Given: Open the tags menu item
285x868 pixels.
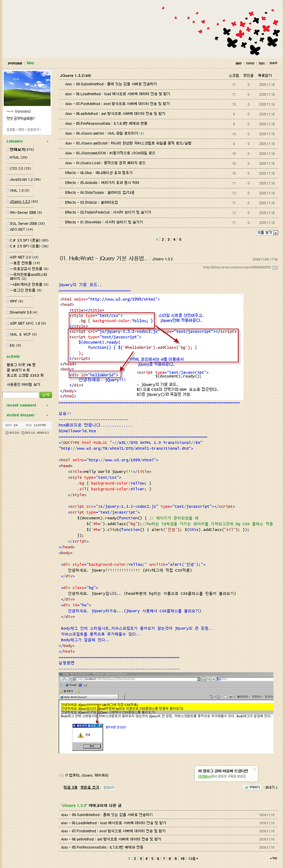Looking at the screenshot, I should pyautogui.click(x=262, y=63).
